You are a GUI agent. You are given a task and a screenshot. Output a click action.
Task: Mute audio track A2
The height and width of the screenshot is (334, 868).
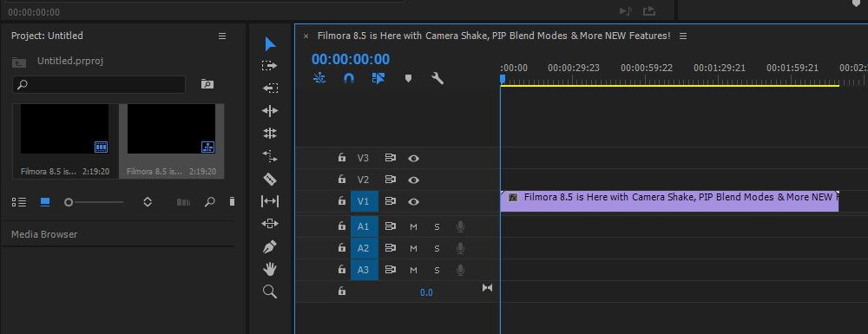pos(413,249)
